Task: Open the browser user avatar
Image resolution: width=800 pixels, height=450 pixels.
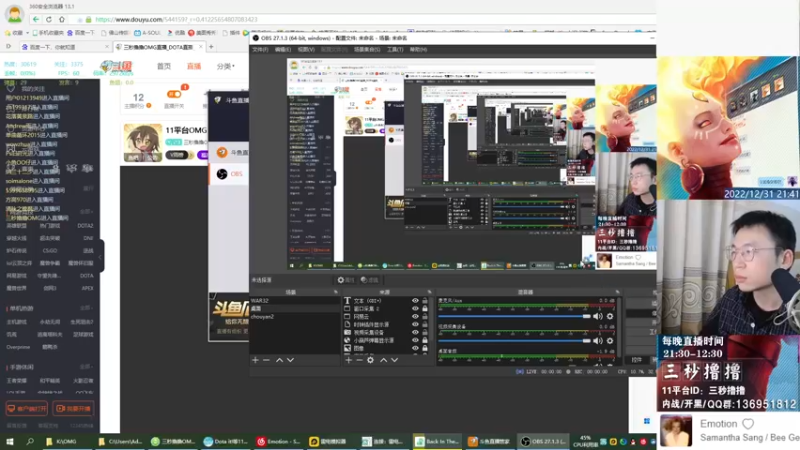Action: 14,14
